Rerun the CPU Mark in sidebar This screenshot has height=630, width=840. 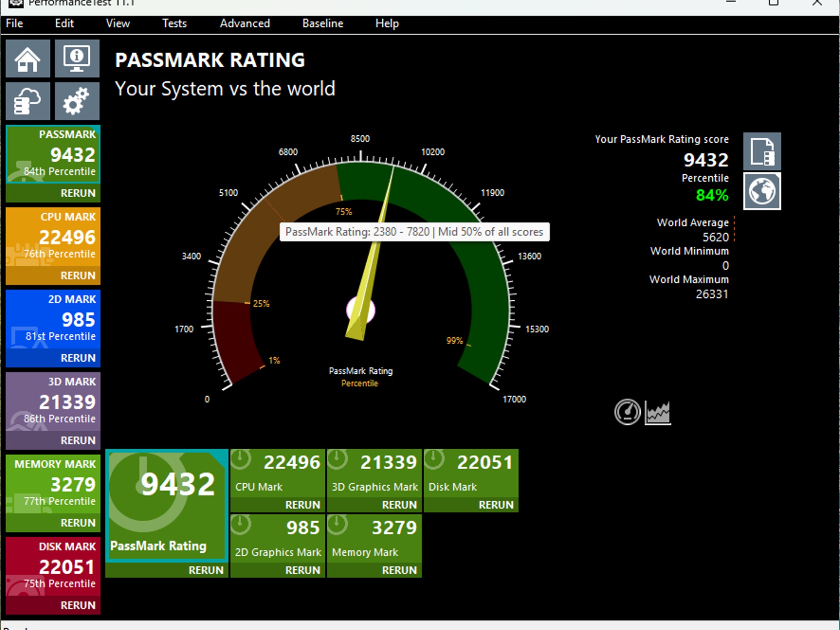[x=78, y=276]
